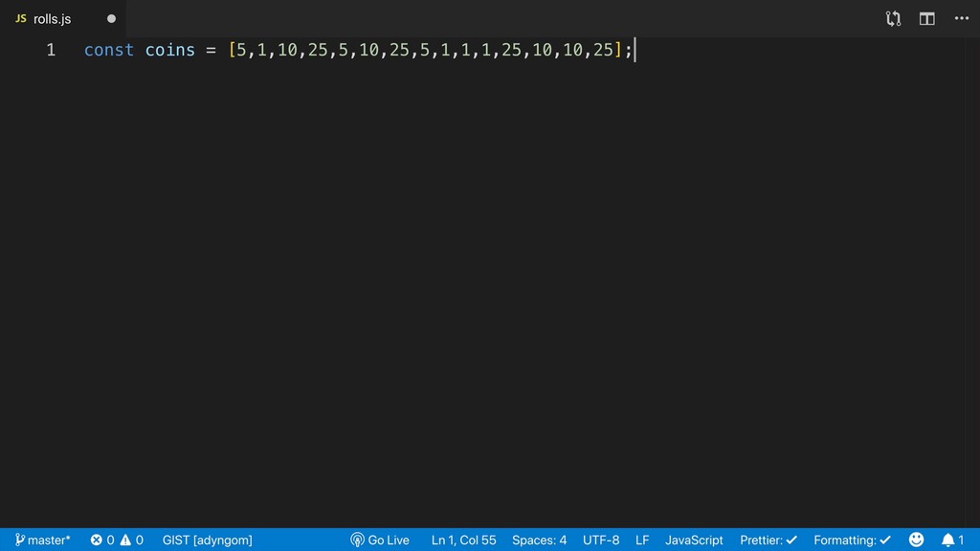This screenshot has width=980, height=551.
Task: Click the JS file icon on tab
Action: point(21,19)
